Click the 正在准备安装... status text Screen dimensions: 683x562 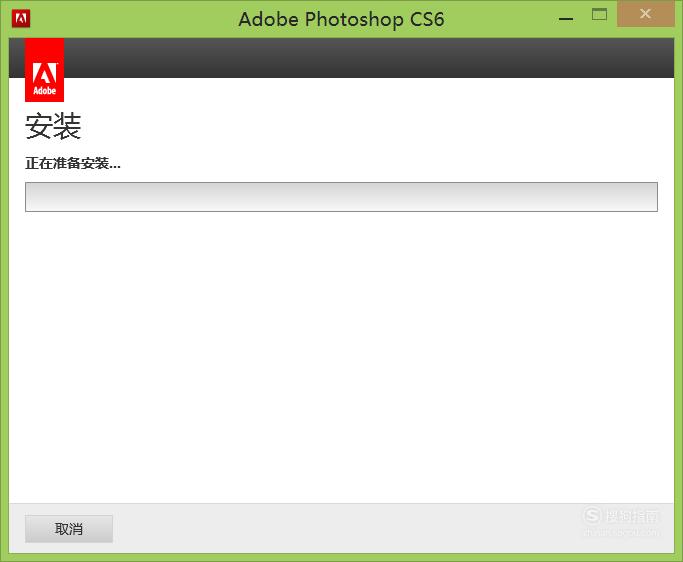[x=73, y=163]
